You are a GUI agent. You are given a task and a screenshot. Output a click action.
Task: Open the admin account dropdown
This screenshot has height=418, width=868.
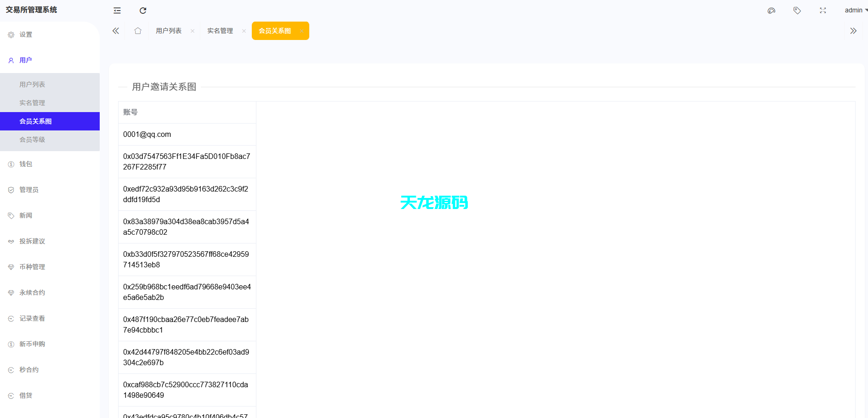pyautogui.click(x=854, y=10)
